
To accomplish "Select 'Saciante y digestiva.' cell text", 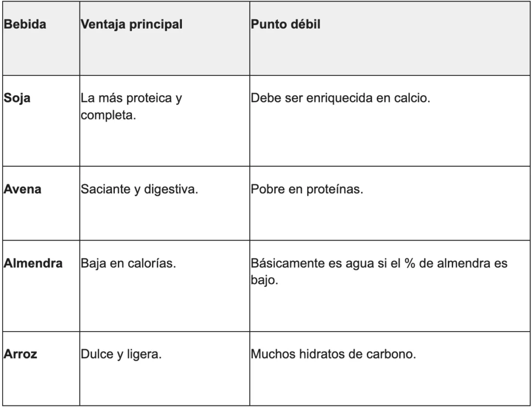I will click(x=139, y=189).
